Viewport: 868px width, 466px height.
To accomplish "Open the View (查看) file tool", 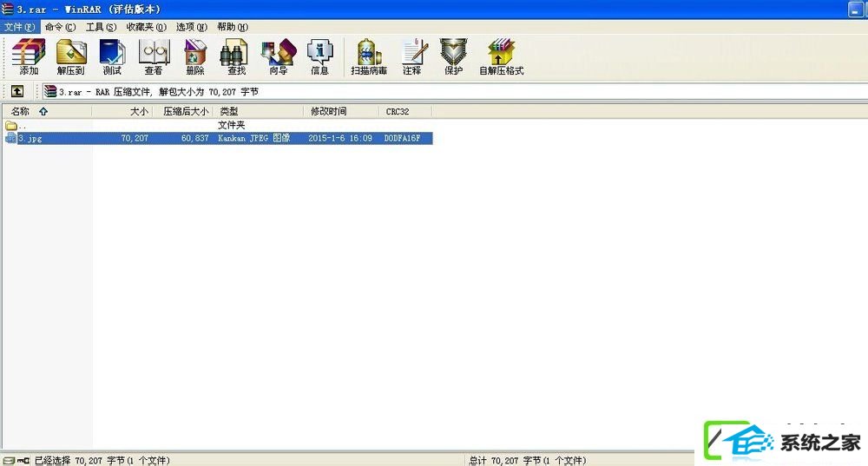I will [154, 56].
